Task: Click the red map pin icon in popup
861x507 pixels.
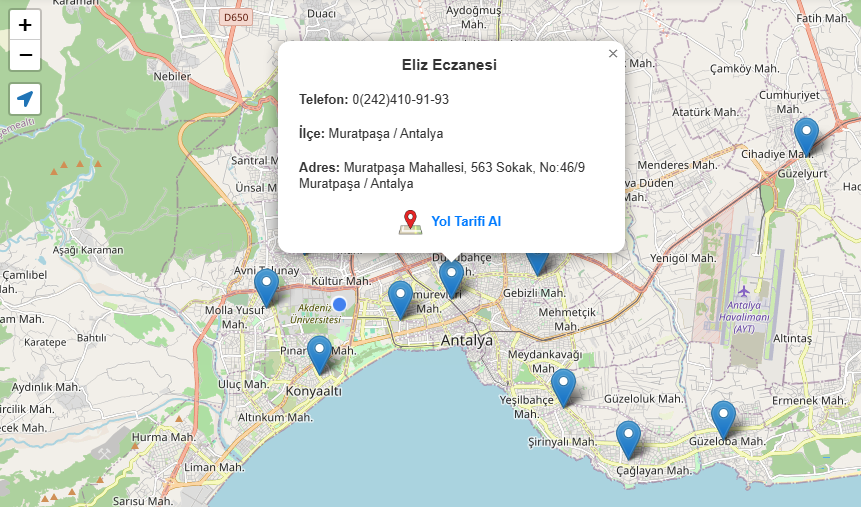Action: coord(410,222)
